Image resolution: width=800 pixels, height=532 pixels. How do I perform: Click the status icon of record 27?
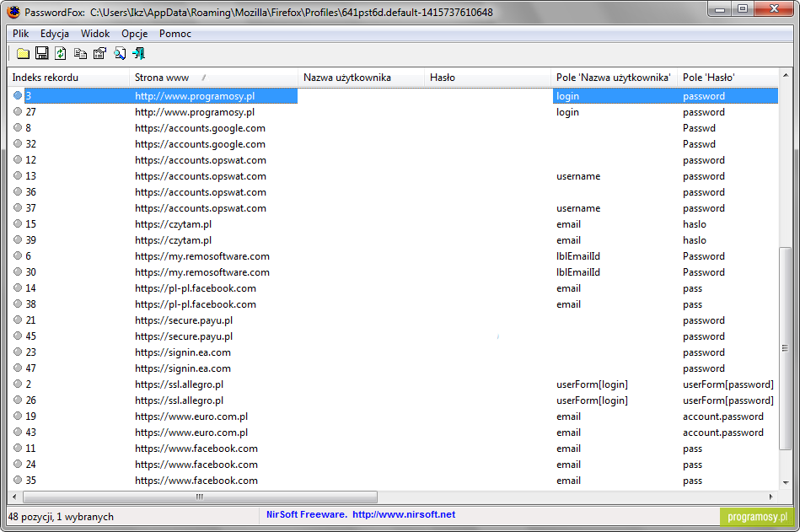tap(18, 111)
